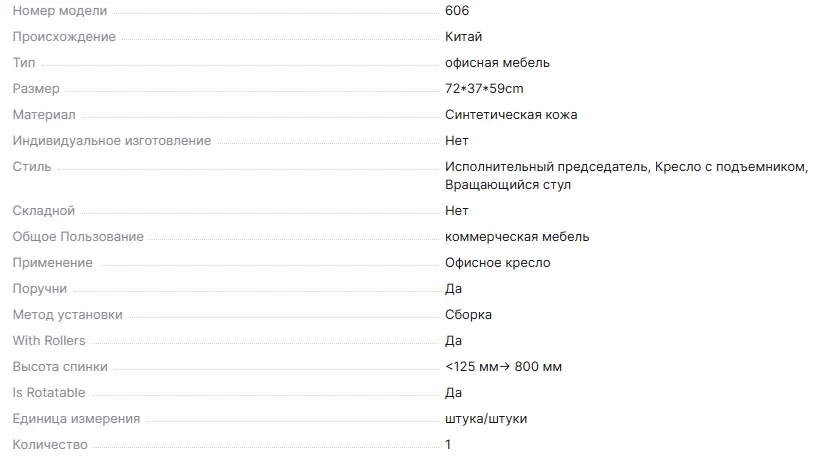Click the 'Индивидуальное изготовление' label

coord(112,141)
